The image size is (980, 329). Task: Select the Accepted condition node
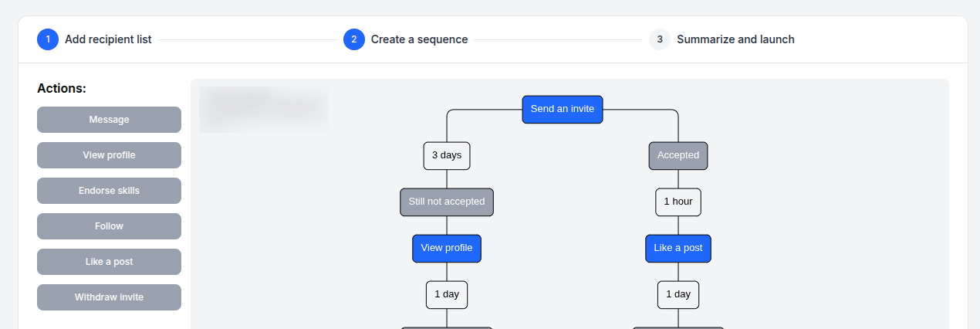(678, 155)
